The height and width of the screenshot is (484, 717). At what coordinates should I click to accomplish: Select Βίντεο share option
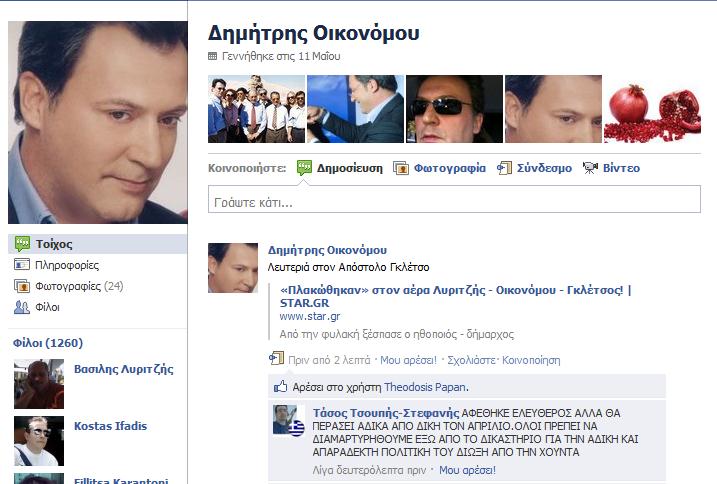pyautogui.click(x=621, y=168)
